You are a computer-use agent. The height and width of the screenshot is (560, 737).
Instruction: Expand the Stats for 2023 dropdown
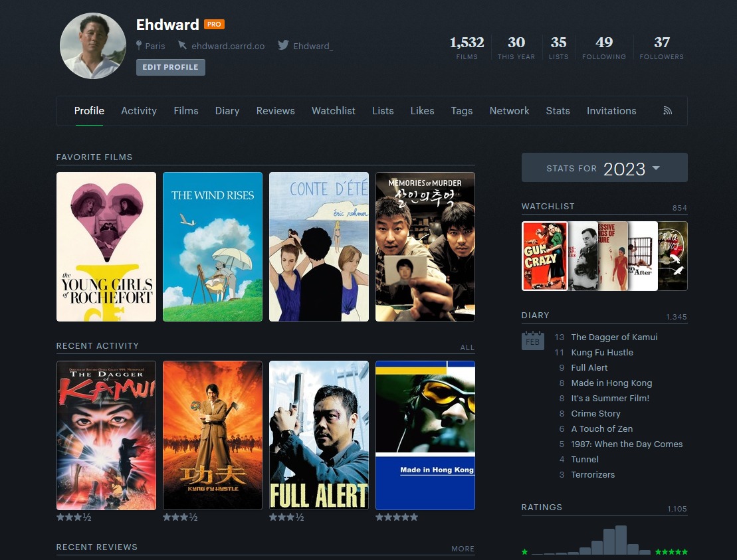(605, 167)
